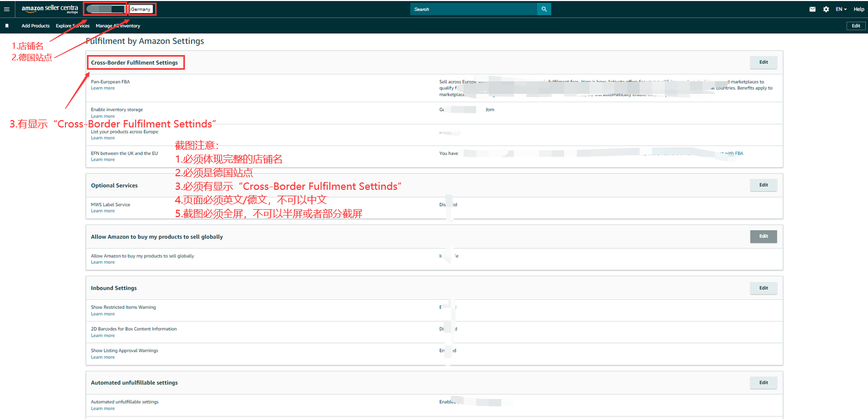This screenshot has width=868, height=419.
Task: Click Learn more under MWS Label Service
Action: point(103,211)
